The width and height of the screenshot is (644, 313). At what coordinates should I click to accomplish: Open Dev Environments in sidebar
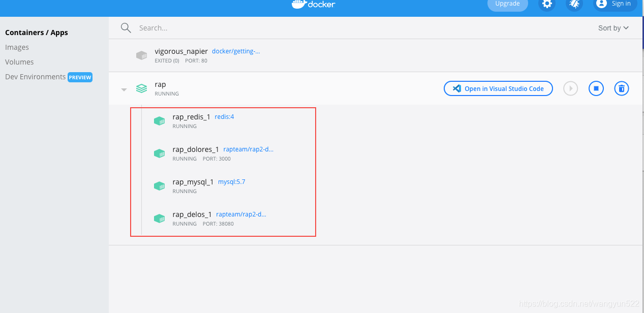[35, 77]
